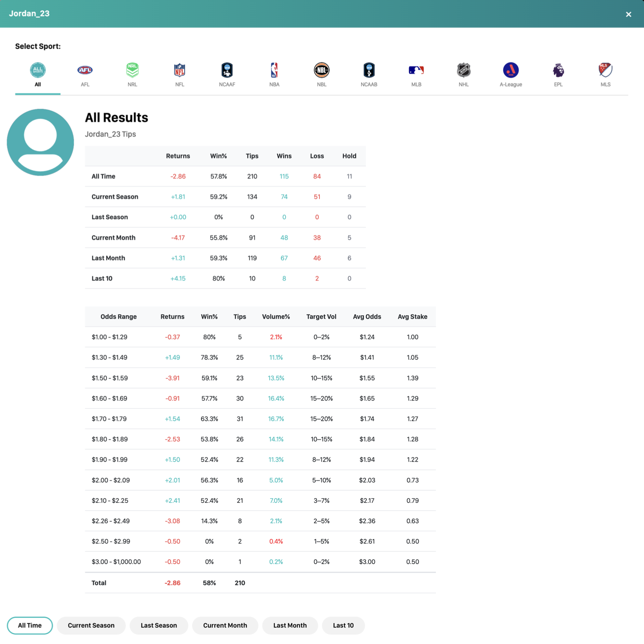Choose the EPL sport icon
This screenshot has width=644, height=644.
558,70
